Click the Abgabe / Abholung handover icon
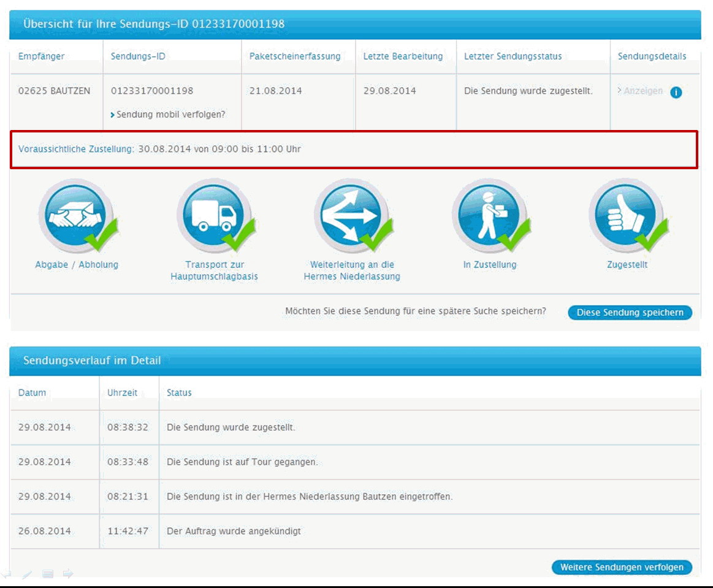Screen dimensions: 713x588 [x=77, y=216]
